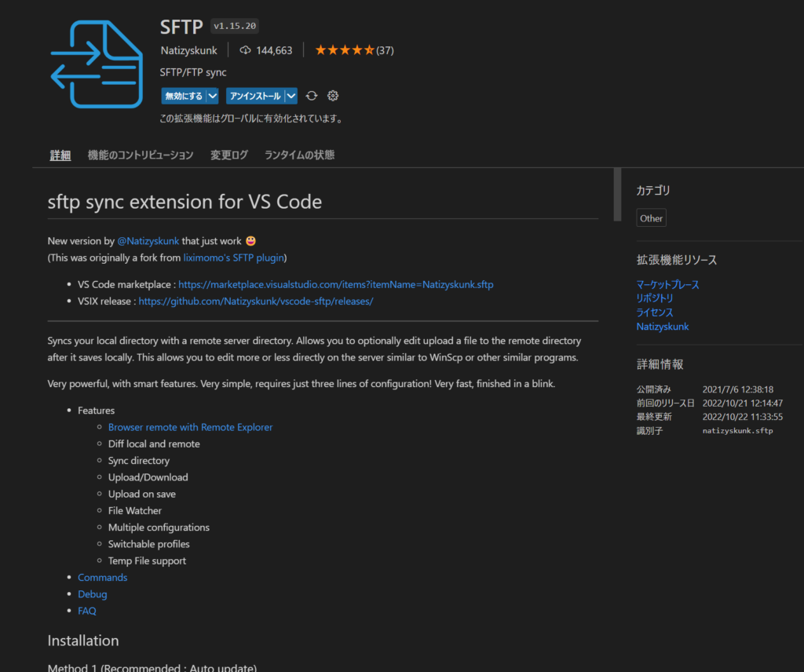Screen dimensions: 804x672
Task: Open the 変更ログ changelog tab
Action: tap(229, 155)
